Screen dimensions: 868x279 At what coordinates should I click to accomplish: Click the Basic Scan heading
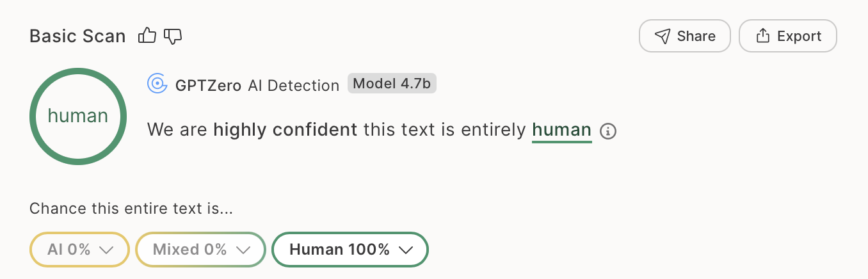click(x=77, y=36)
